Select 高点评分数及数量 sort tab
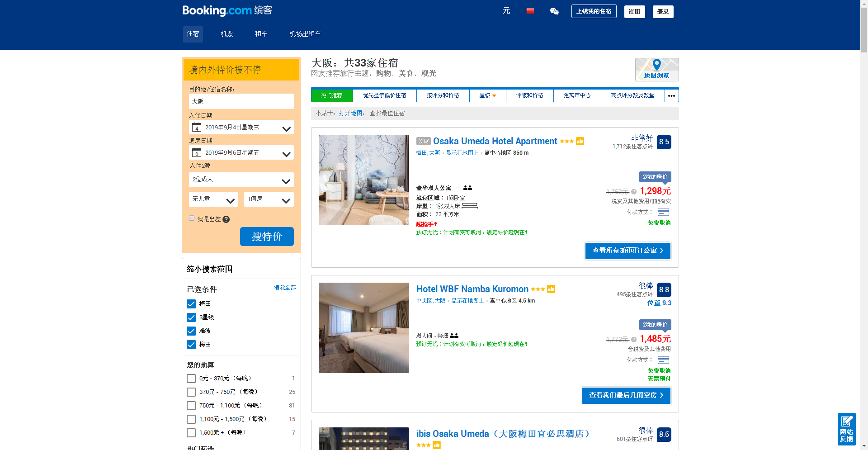 click(x=632, y=95)
